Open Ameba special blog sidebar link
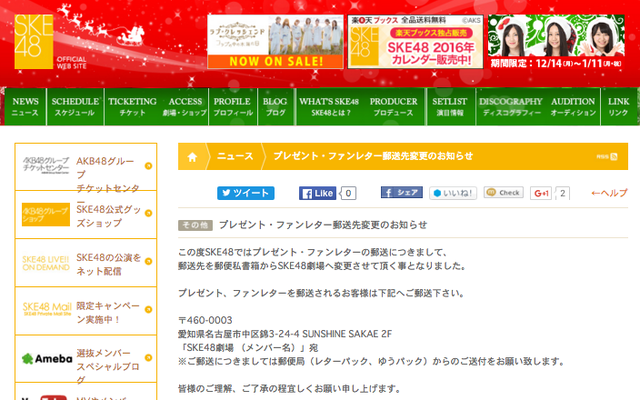The height and width of the screenshot is (400, 640). click(86, 359)
